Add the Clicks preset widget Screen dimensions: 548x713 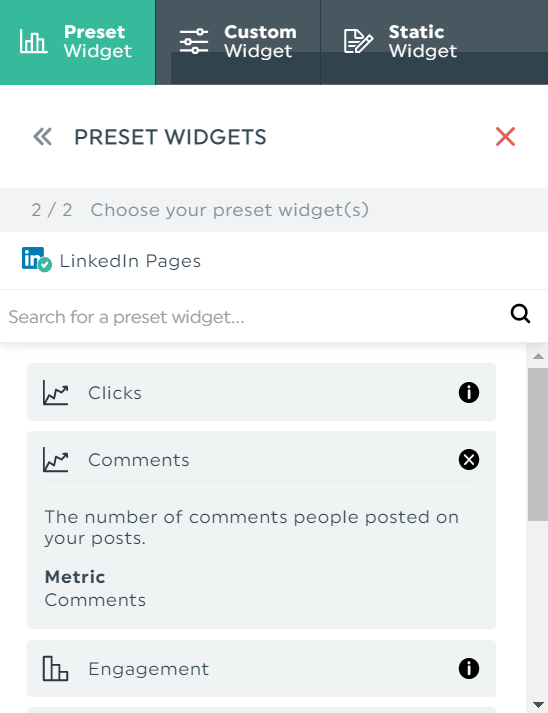tap(261, 392)
